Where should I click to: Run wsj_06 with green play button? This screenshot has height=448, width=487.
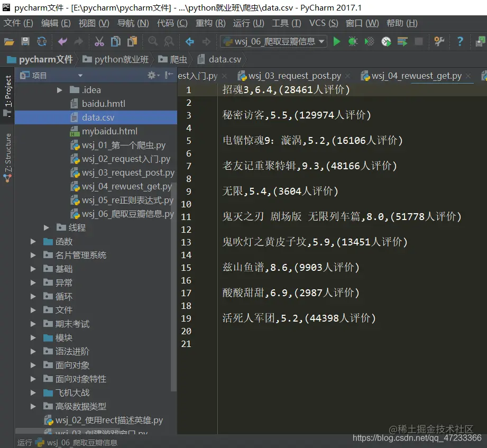pyautogui.click(x=336, y=41)
